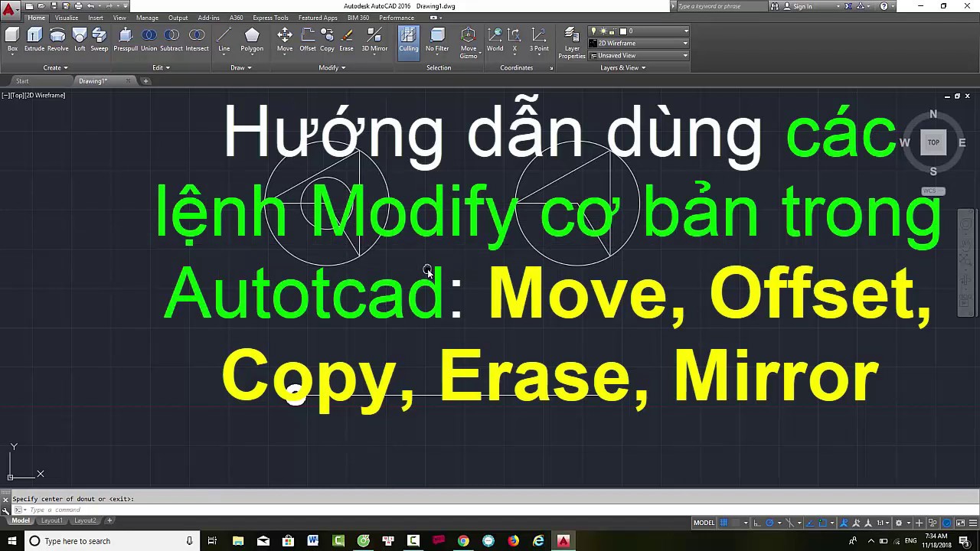Expand the Create panel dropdown
The image size is (980, 551).
55,67
